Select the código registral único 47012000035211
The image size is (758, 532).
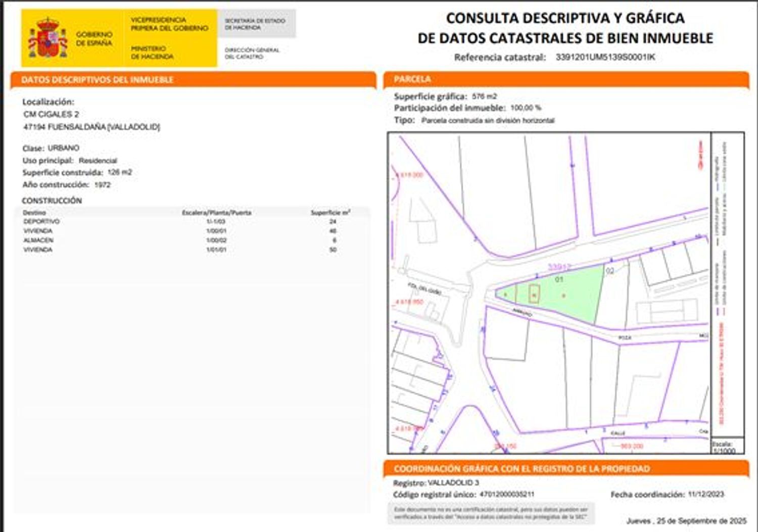click(506, 494)
